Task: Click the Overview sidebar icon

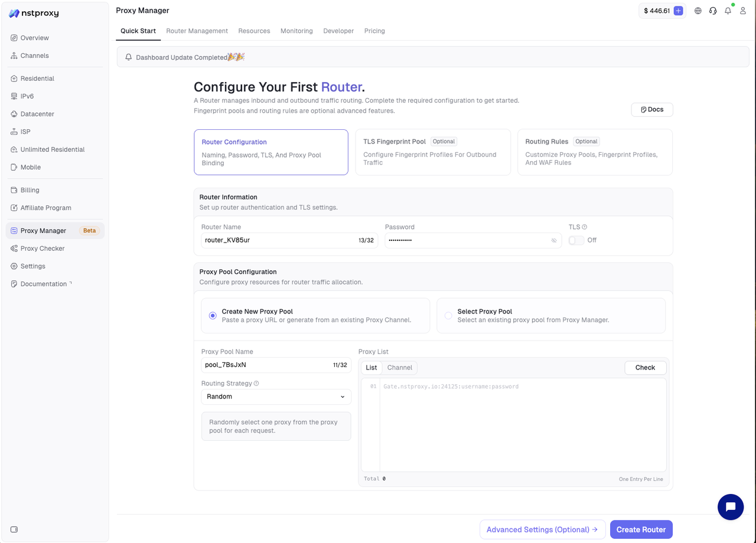Action: click(14, 38)
